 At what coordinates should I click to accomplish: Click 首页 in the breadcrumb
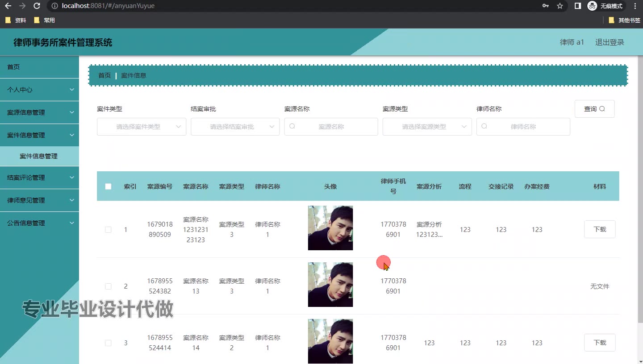[x=104, y=75]
